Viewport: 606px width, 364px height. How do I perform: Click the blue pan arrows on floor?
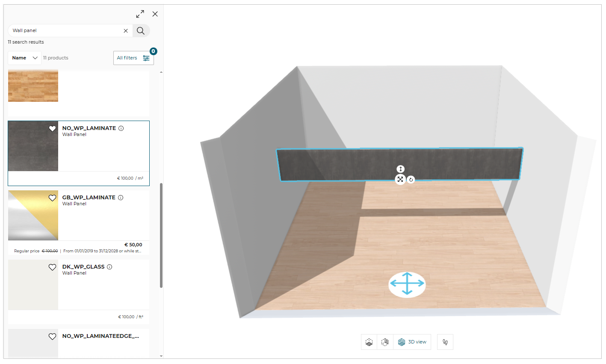pos(407,284)
